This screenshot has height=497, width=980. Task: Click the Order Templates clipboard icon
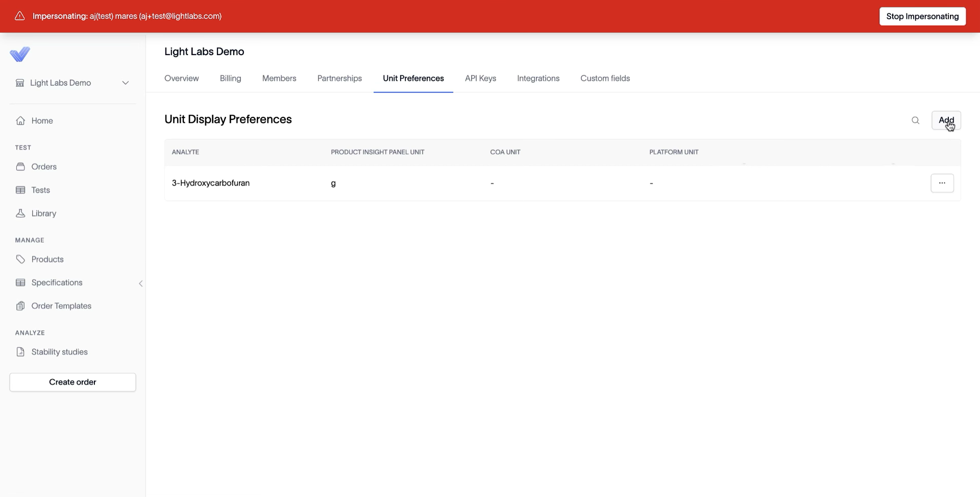[x=20, y=306]
